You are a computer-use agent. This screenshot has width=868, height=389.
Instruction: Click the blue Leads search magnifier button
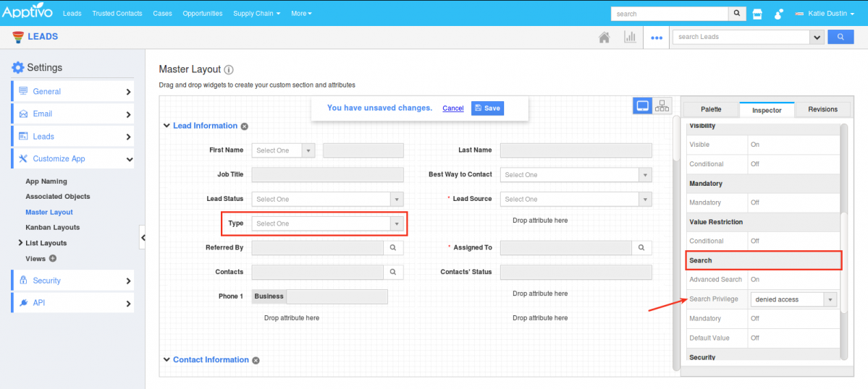pyautogui.click(x=840, y=37)
